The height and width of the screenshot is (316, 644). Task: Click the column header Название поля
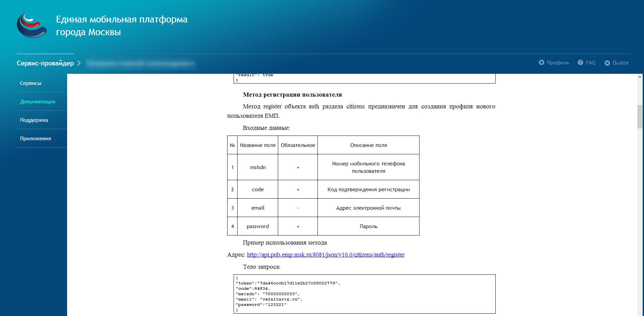pos(258,145)
